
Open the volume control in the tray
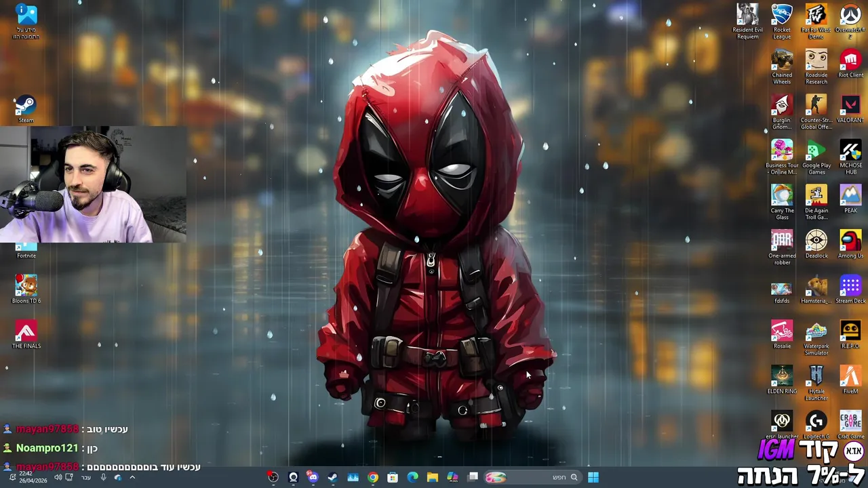(x=58, y=477)
